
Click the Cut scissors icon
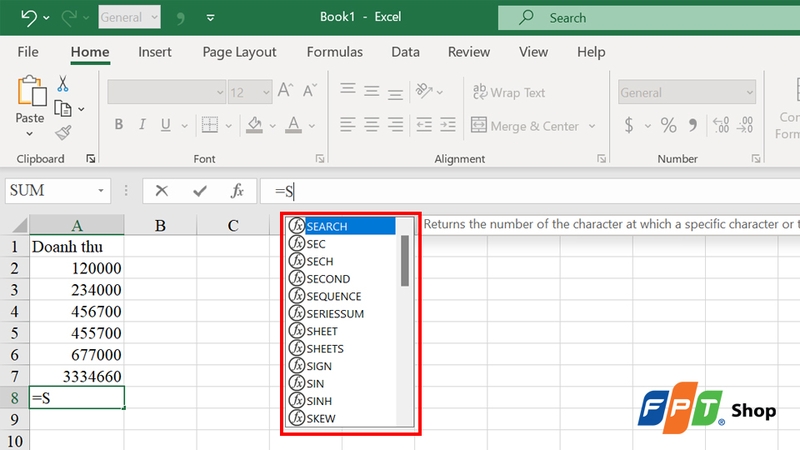63,84
